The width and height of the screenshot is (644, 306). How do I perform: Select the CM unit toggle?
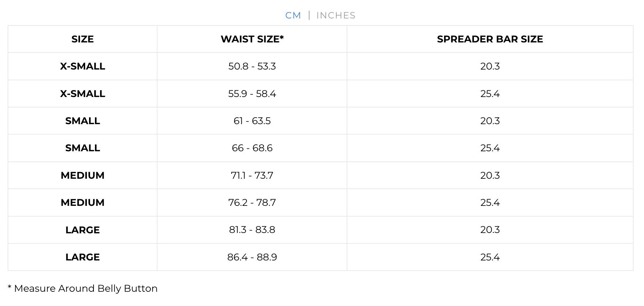[x=293, y=15]
